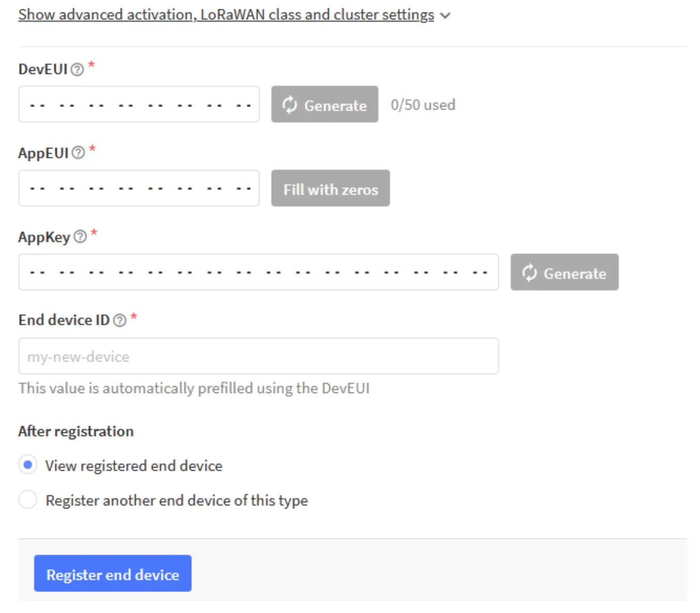Click inside the DevEUI input field
700x613 pixels.
[x=139, y=104]
